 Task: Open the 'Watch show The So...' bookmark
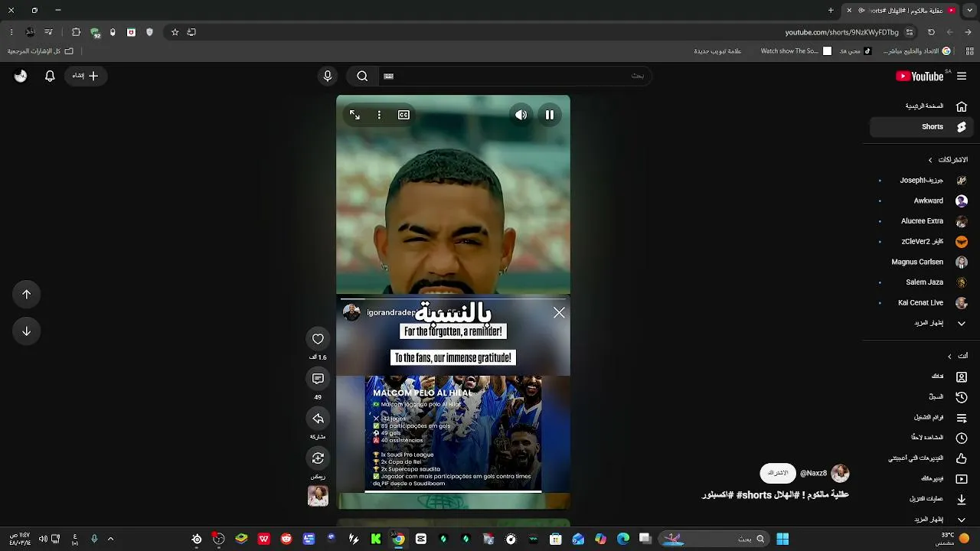(795, 51)
